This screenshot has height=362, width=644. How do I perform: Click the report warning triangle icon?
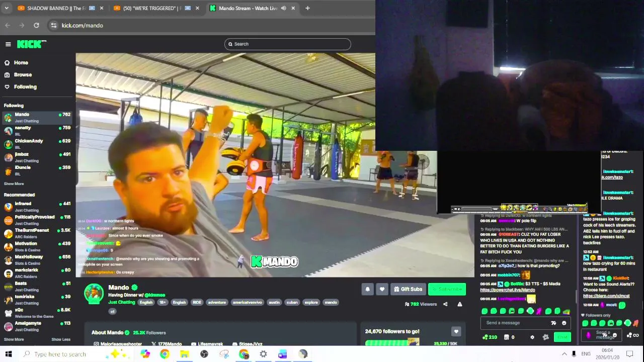[x=459, y=304]
